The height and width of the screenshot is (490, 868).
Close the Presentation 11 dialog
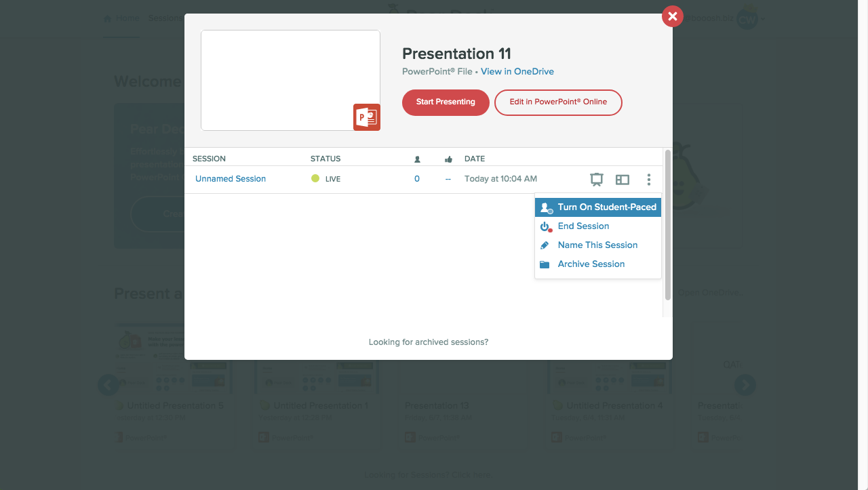coord(672,16)
